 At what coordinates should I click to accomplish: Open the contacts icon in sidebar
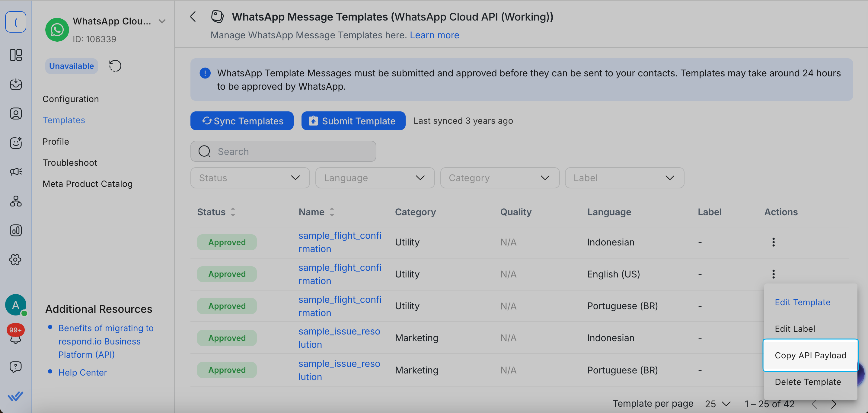coord(15,114)
